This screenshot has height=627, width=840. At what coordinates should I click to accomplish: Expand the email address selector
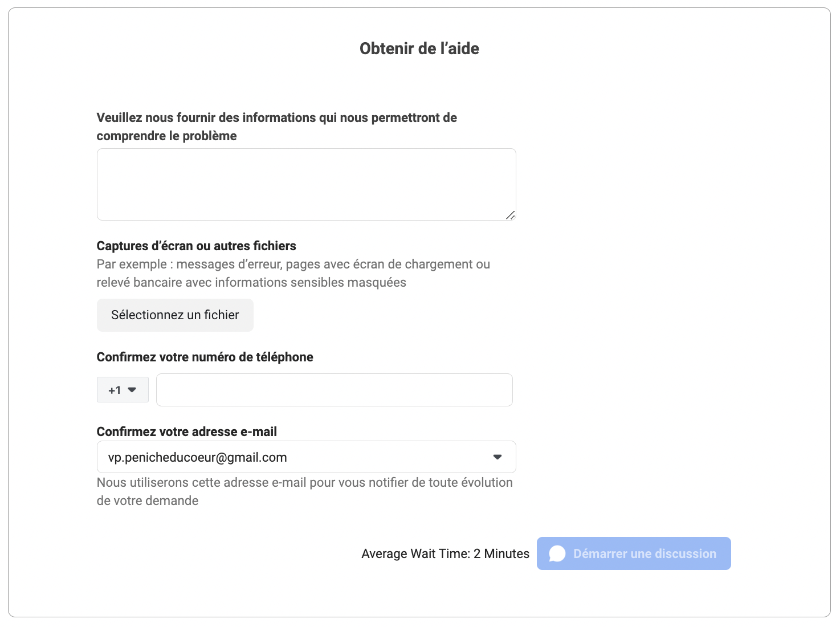306,457
